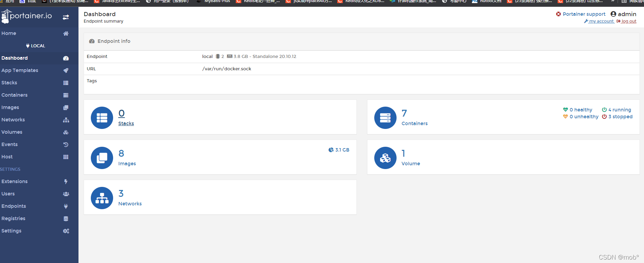This screenshot has width=644, height=263.
Task: Click the Endpoints plug icon in sidebar
Action: click(x=66, y=206)
